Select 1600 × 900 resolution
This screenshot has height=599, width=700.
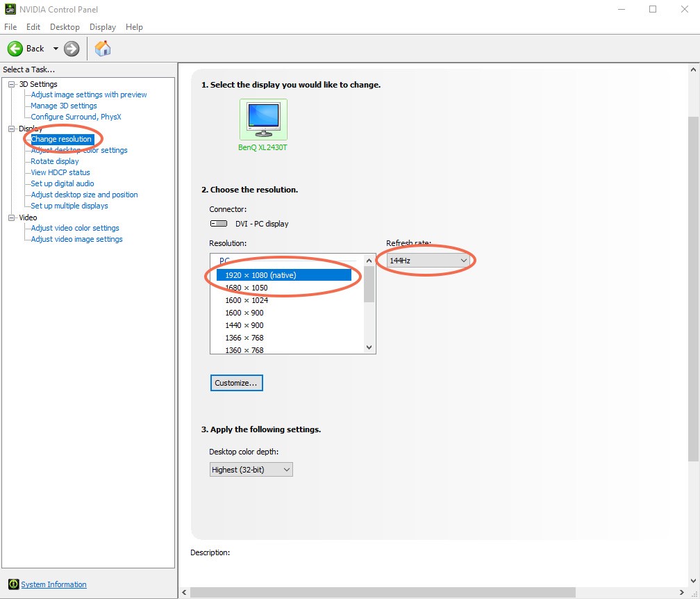[244, 313]
